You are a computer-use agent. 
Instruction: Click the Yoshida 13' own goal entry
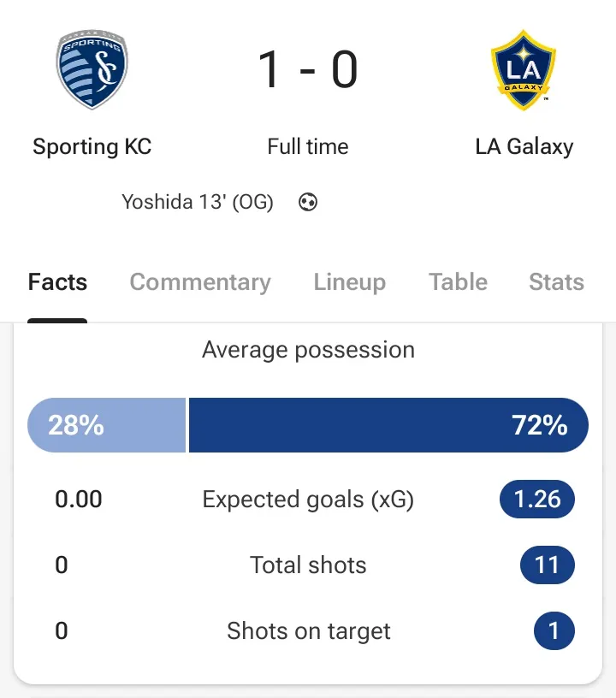[x=198, y=203]
